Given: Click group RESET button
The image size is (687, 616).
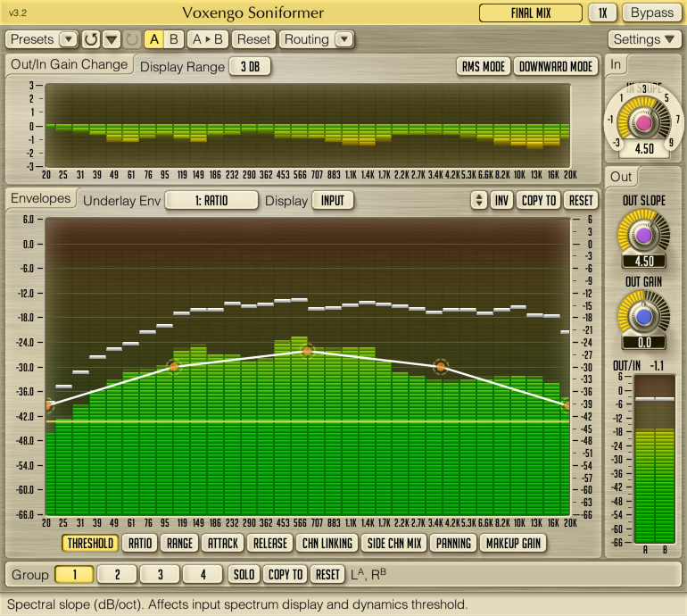Looking at the screenshot, I should tap(327, 574).
